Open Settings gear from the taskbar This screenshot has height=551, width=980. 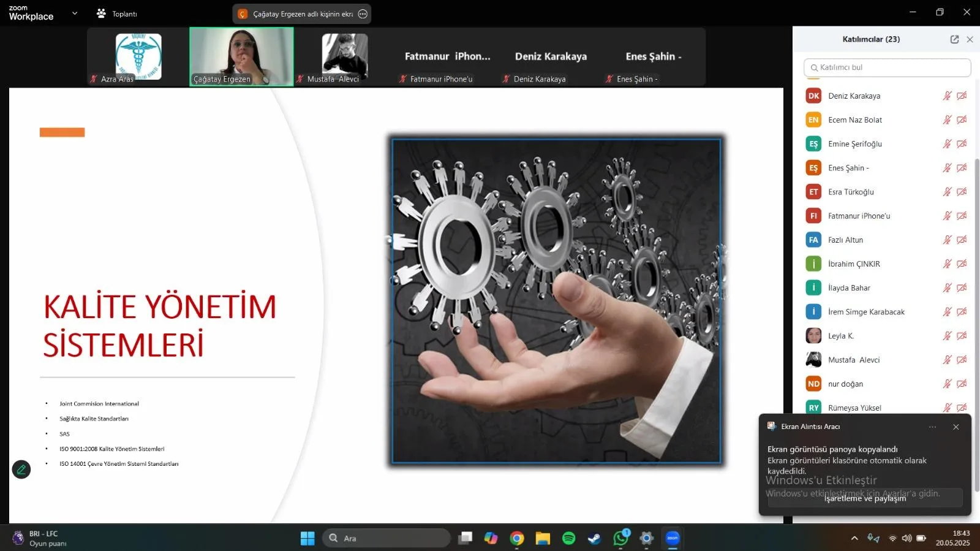(x=646, y=538)
